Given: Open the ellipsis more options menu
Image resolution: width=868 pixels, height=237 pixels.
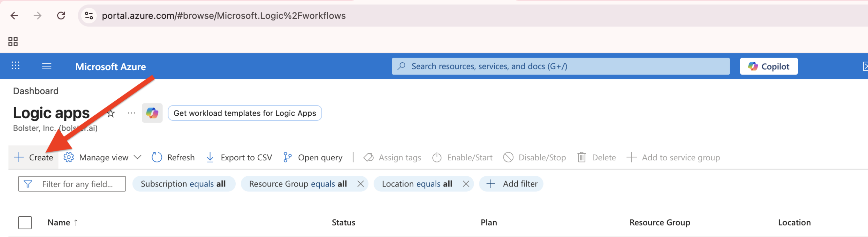Looking at the screenshot, I should click(x=131, y=113).
